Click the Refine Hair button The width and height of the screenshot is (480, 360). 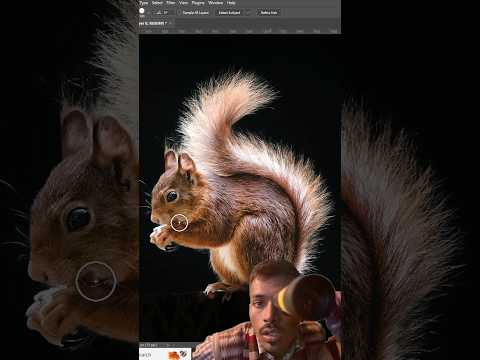tap(269, 13)
